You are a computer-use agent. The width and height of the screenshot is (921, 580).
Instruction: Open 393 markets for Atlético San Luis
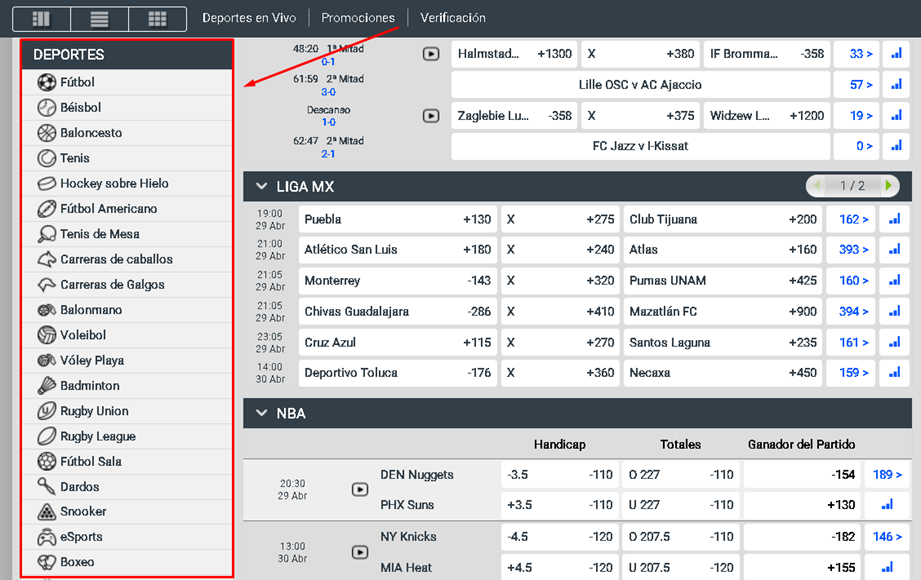pyautogui.click(x=852, y=250)
